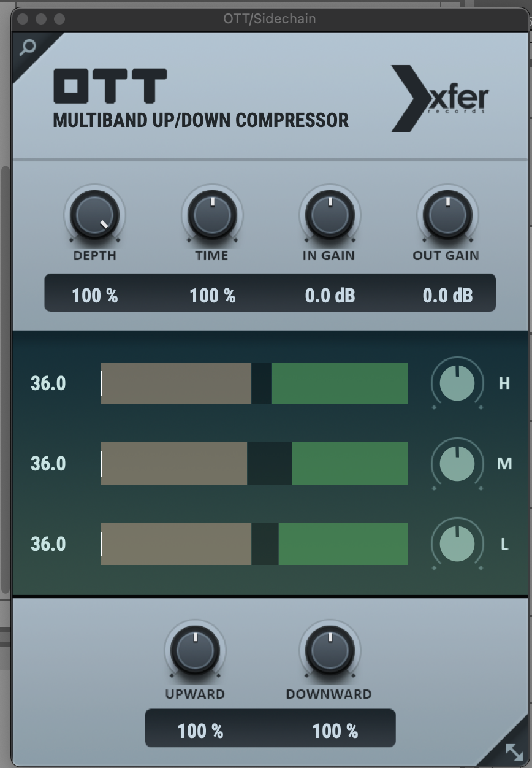The height and width of the screenshot is (768, 532).
Task: Minimize the OTT plugin window
Action: (41, 19)
